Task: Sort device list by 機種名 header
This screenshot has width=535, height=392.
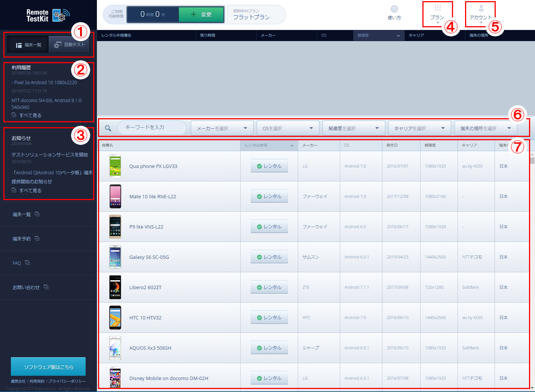Action: point(169,145)
